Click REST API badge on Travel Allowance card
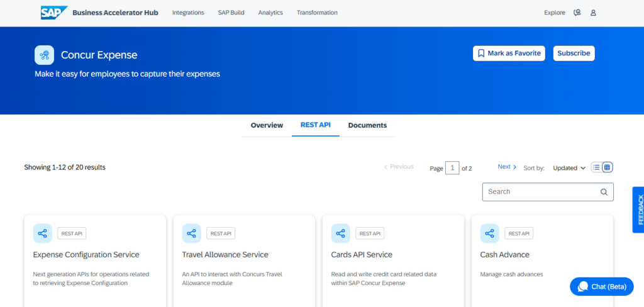The width and height of the screenshot is (644, 307). click(x=221, y=233)
